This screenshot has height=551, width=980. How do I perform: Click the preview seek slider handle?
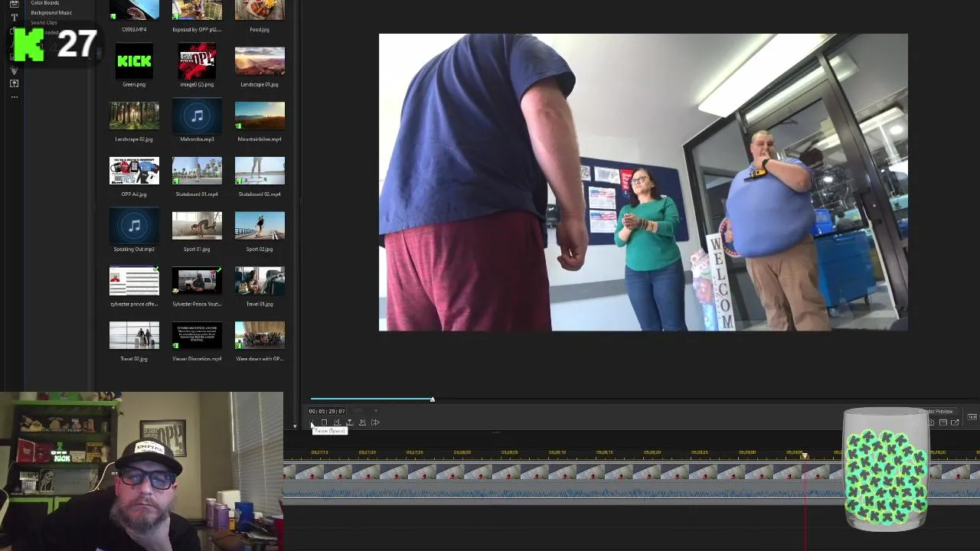[432, 399]
